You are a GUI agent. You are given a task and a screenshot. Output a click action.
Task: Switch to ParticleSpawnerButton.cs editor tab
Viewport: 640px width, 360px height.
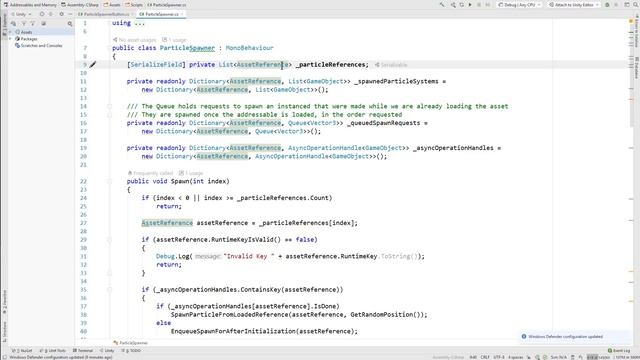[105, 14]
